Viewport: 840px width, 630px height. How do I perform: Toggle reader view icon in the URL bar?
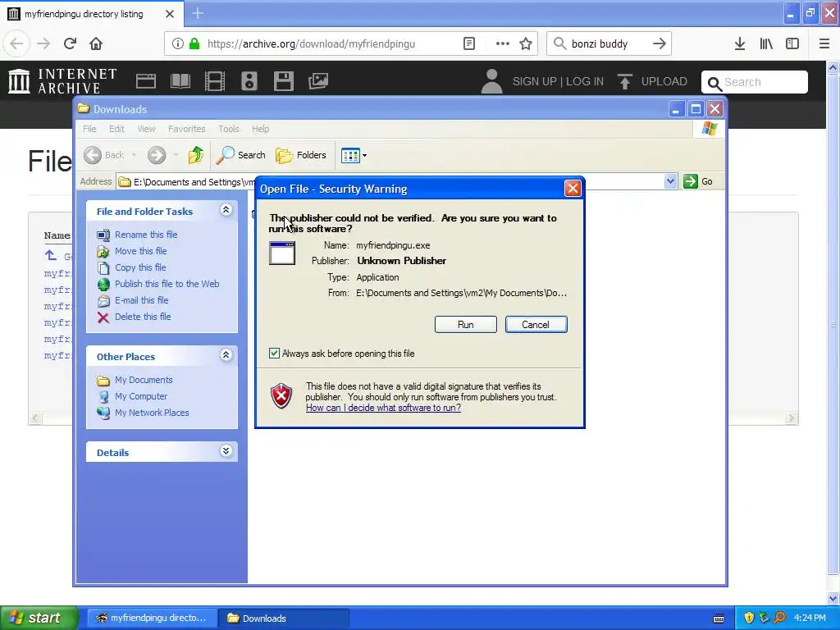[468, 44]
